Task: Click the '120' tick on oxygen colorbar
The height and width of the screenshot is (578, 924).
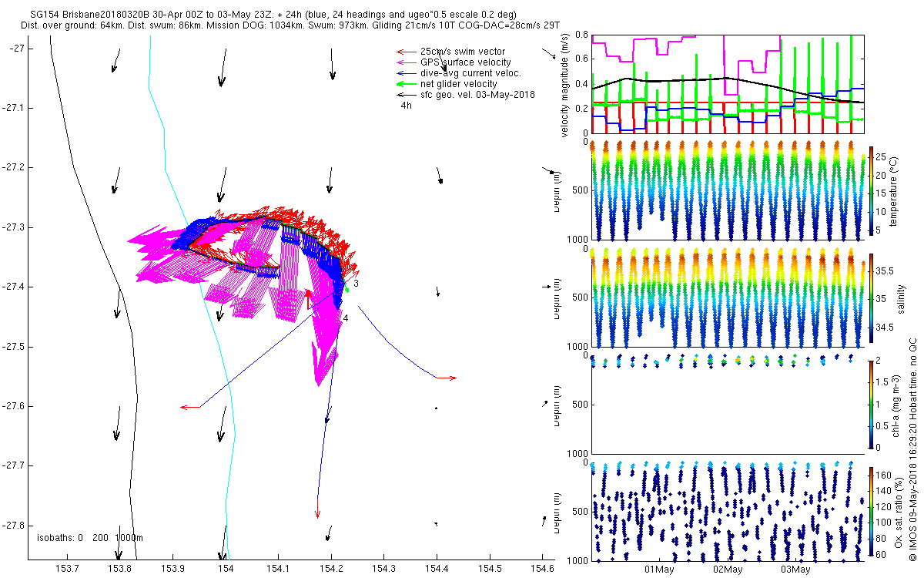Action: 885,506
